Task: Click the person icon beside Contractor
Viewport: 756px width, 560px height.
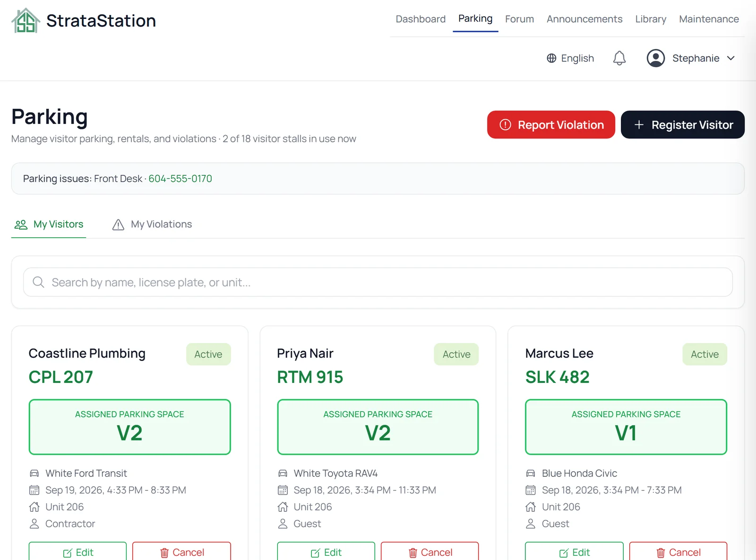Action: tap(34, 524)
